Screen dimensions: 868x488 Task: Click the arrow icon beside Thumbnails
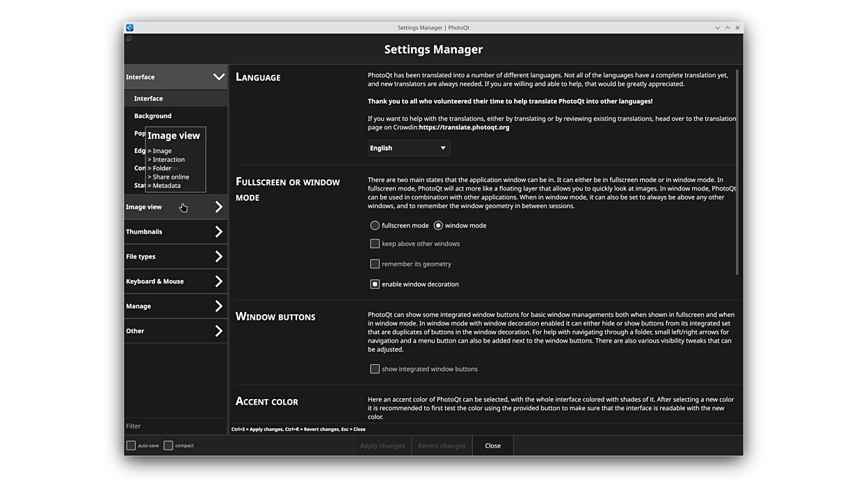click(x=218, y=231)
